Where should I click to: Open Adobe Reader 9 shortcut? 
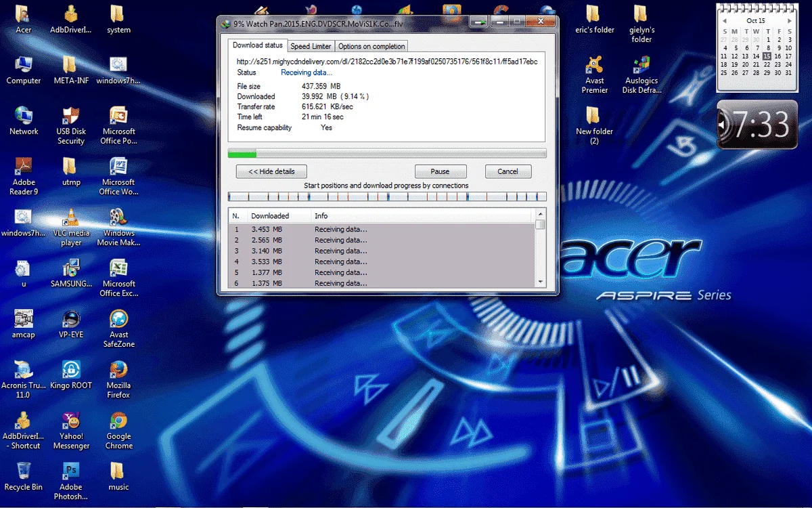click(x=23, y=177)
